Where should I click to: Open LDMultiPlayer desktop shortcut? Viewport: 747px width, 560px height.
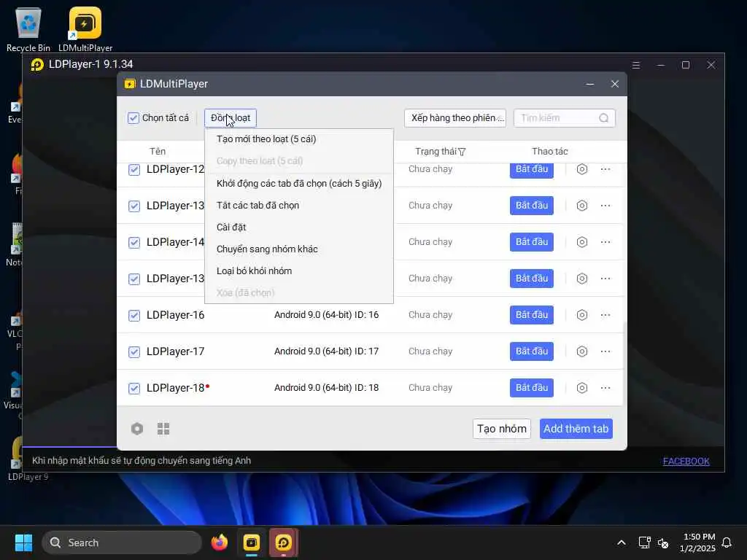(x=85, y=28)
